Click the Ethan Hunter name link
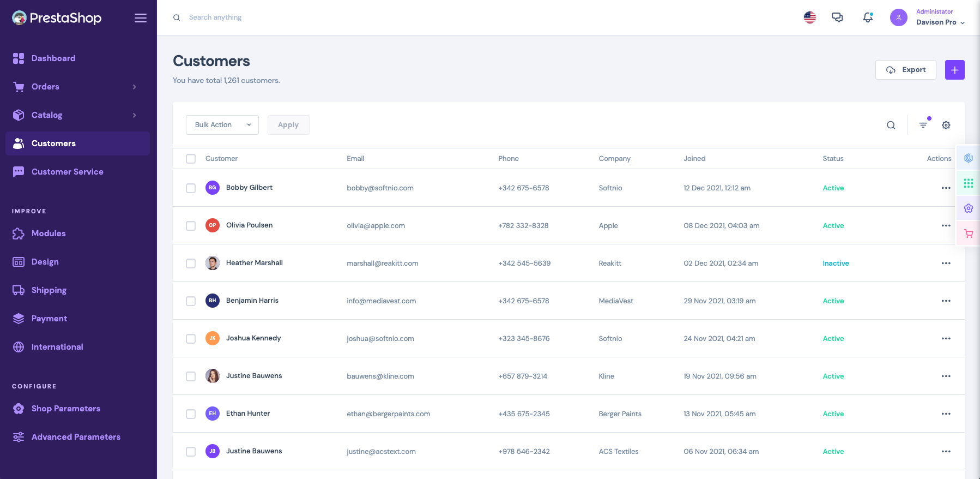 click(248, 414)
